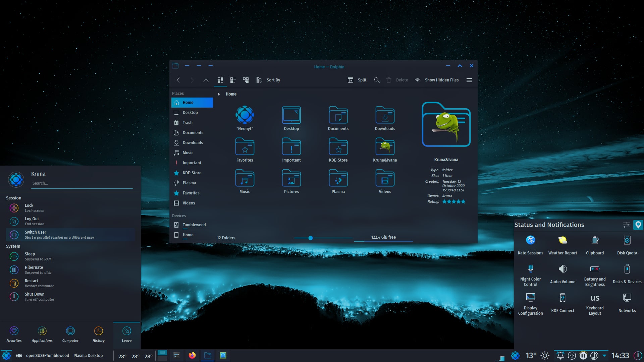Toggle pin on Status and Notifications popup

coord(638,225)
